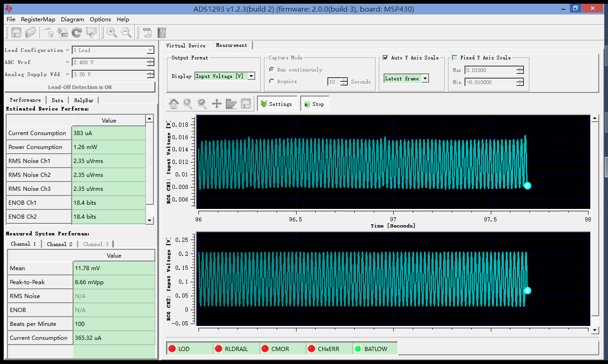The height and width of the screenshot is (364, 608).
Task: Click the help question mark icon
Action: pyautogui.click(x=162, y=32)
